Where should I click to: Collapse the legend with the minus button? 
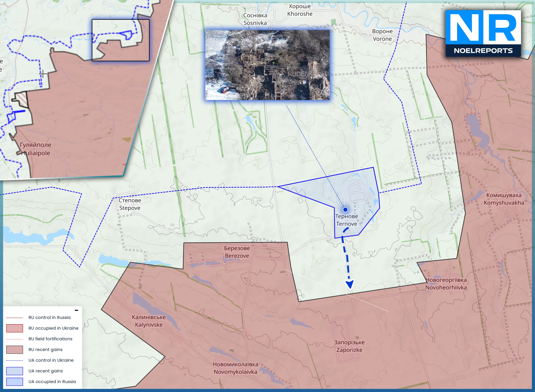76,310
